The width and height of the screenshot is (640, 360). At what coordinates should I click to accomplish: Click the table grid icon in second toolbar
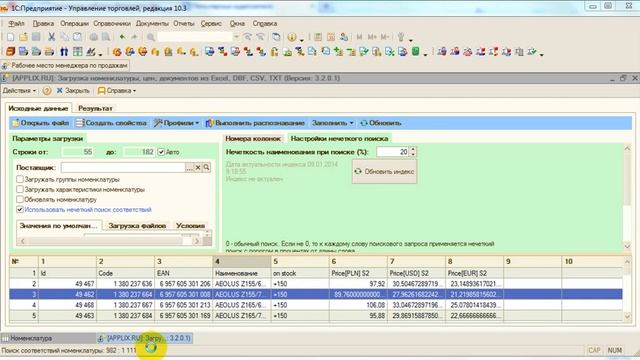click(78, 52)
